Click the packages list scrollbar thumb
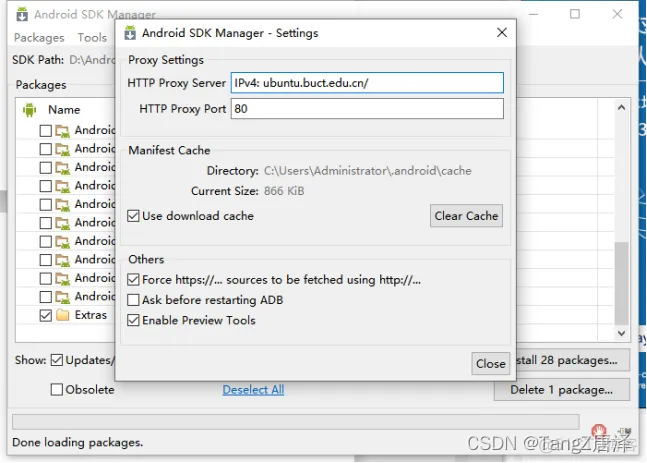 (621, 283)
